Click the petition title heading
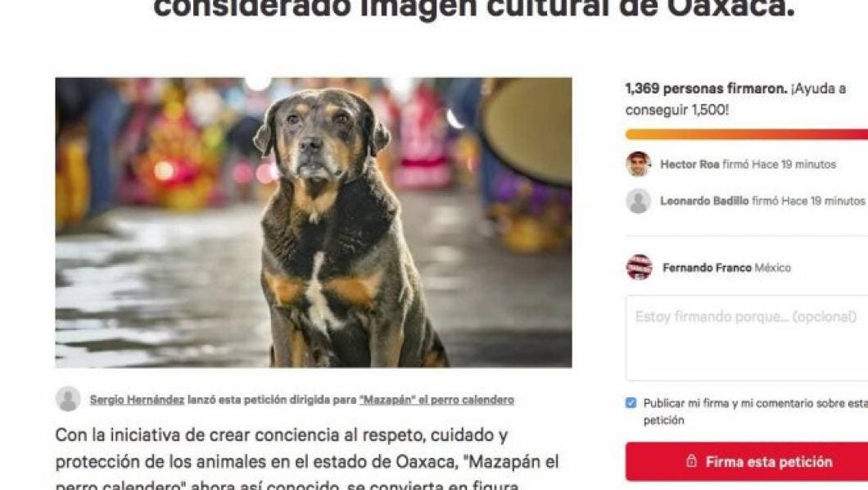The image size is (868, 490). coord(474,8)
